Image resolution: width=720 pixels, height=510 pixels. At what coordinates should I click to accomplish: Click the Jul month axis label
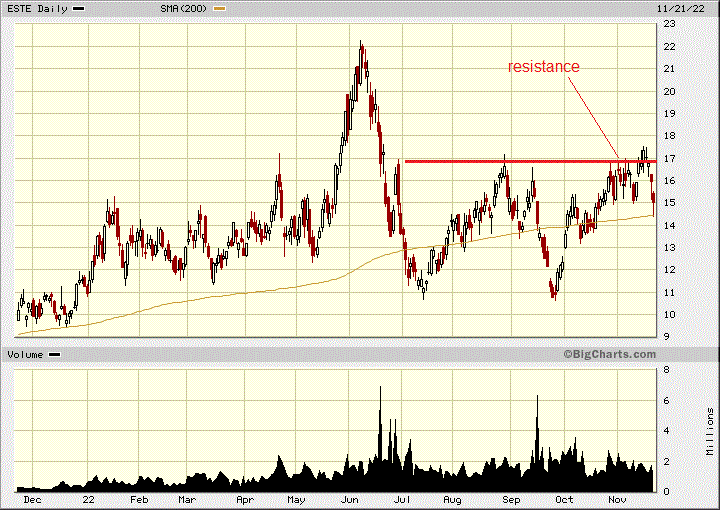click(x=402, y=499)
